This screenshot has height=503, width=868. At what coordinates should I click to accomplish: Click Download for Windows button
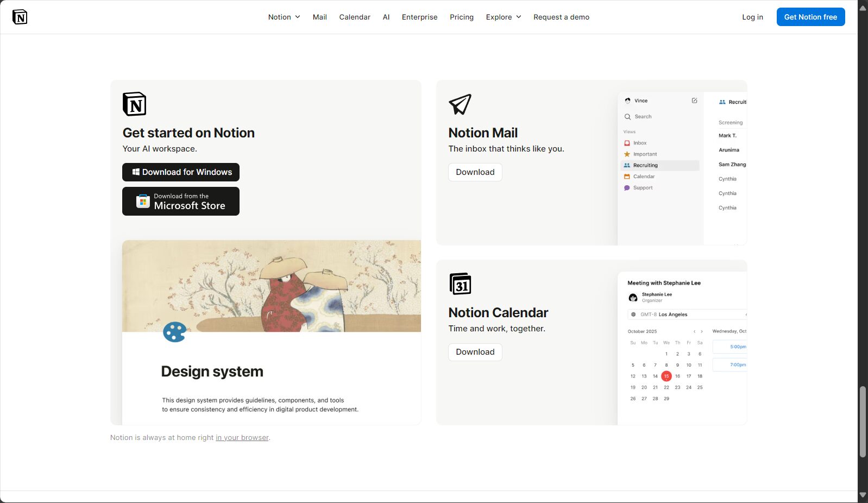coord(181,172)
